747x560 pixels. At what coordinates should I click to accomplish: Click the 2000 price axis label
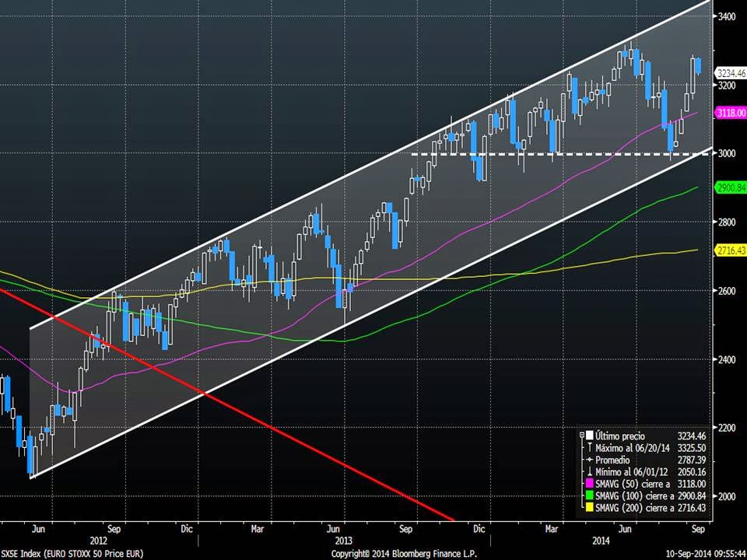tap(726, 496)
